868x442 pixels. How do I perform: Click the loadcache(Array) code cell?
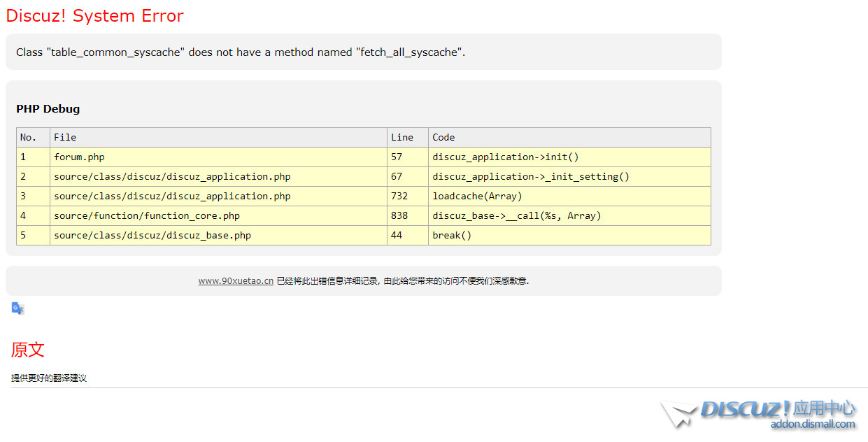(x=477, y=197)
